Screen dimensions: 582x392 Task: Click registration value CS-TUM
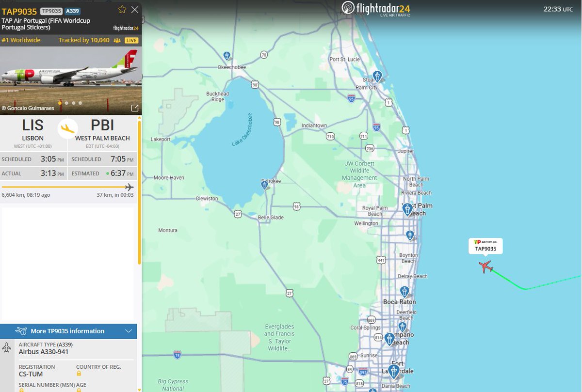(x=31, y=374)
